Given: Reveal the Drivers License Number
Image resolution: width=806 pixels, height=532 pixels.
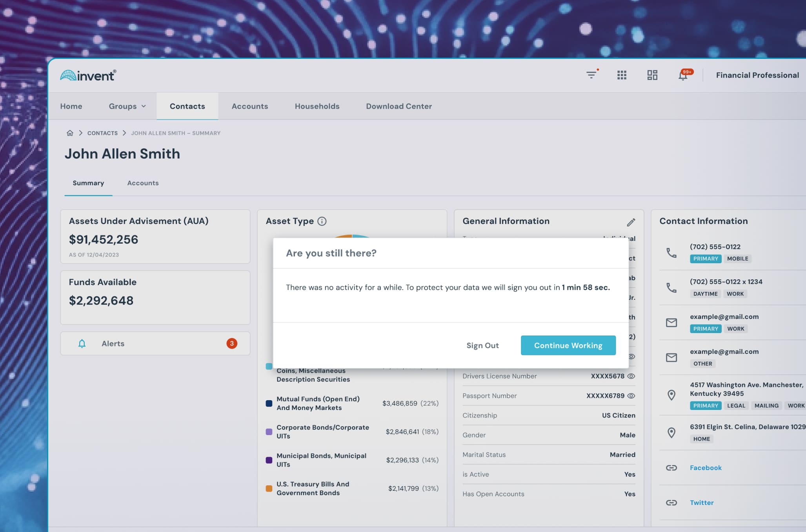Looking at the screenshot, I should click(x=631, y=376).
